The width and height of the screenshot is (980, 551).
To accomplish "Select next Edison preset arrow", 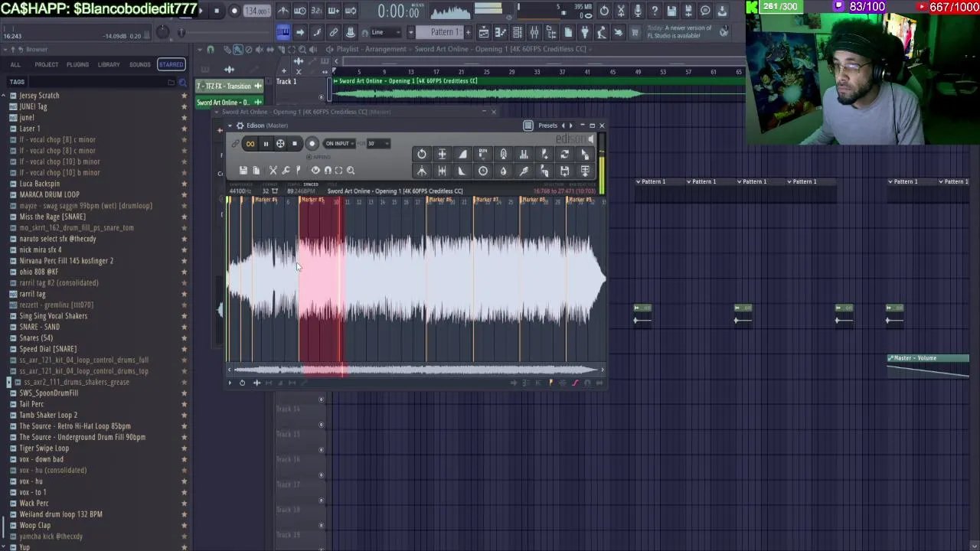I will pyautogui.click(x=571, y=126).
